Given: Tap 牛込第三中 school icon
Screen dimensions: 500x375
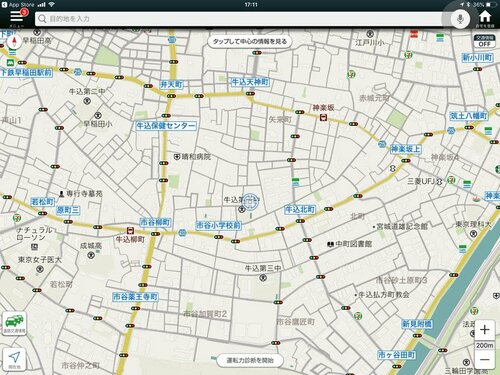Looking at the screenshot, I should [263, 277].
